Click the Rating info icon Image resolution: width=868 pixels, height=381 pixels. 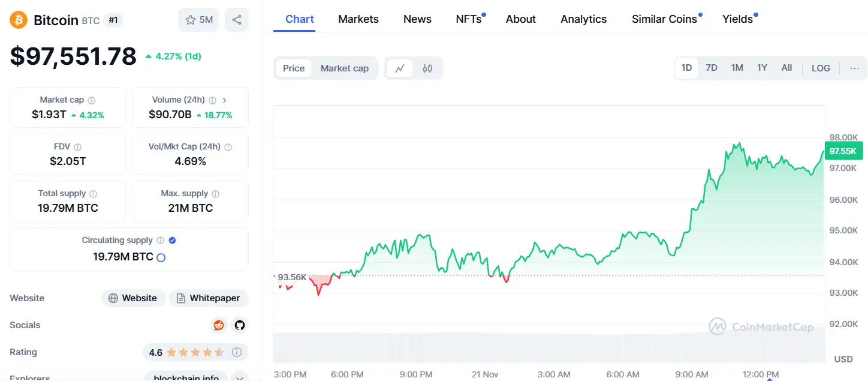237,352
